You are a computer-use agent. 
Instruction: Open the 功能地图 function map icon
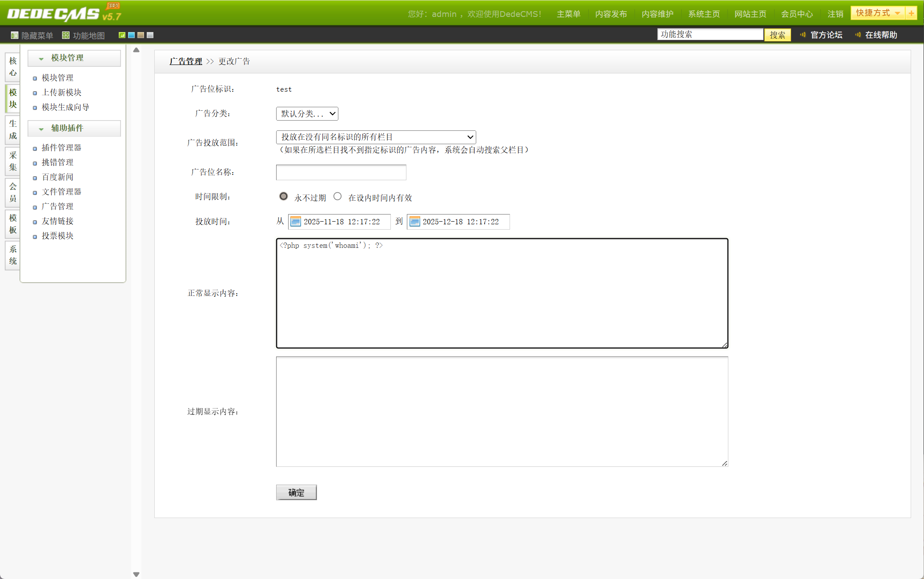(x=66, y=35)
